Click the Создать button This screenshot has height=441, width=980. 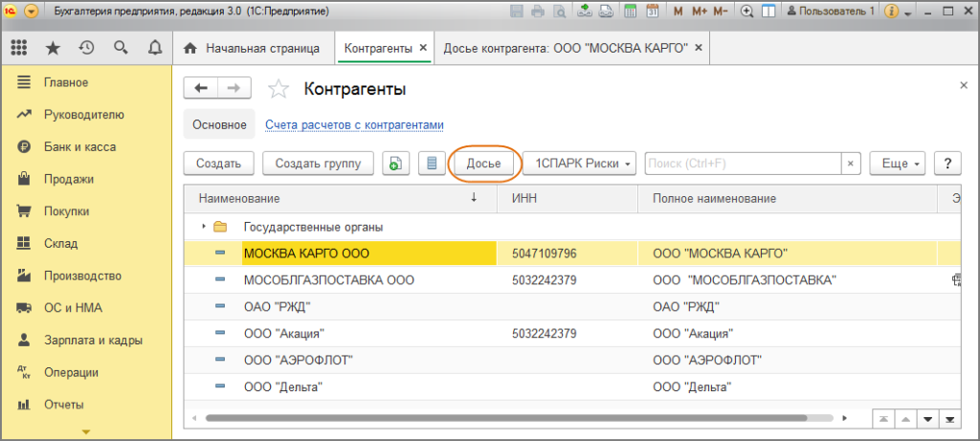(x=219, y=164)
